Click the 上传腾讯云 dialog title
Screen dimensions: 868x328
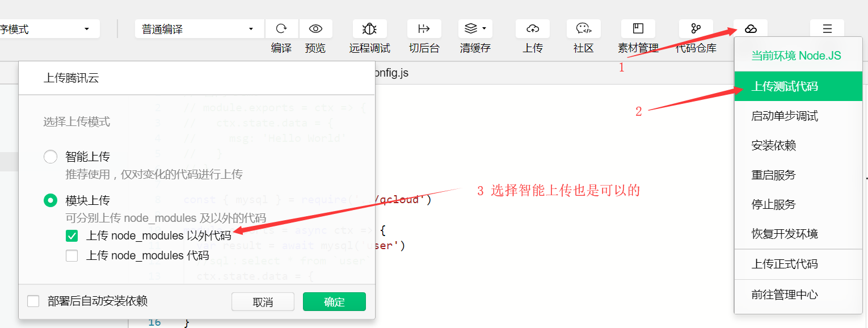tap(71, 78)
